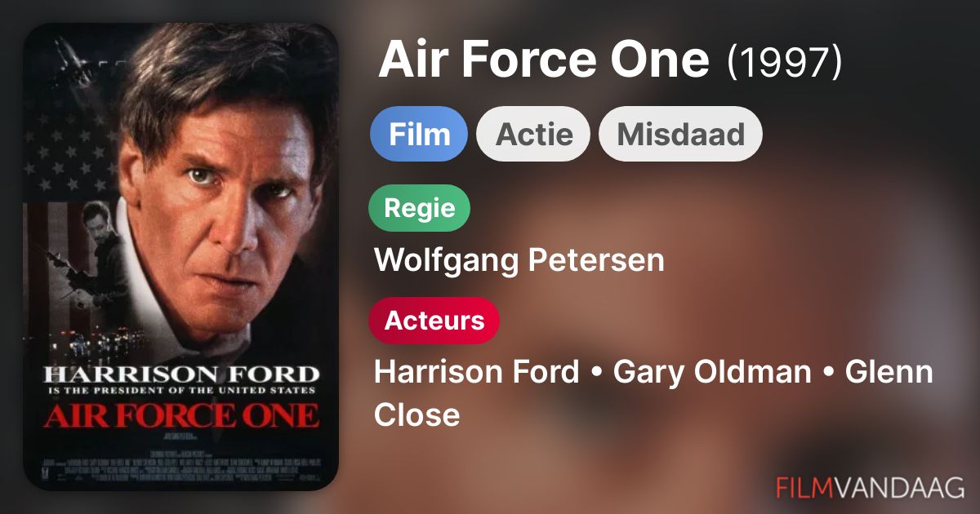The width and height of the screenshot is (980, 514).
Task: Click the FILMVANDAAG logo
Action: tap(871, 487)
